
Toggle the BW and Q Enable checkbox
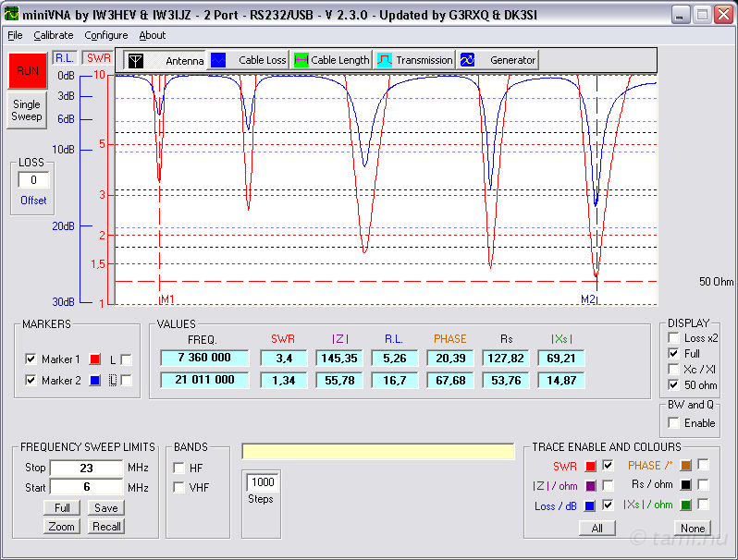(673, 423)
